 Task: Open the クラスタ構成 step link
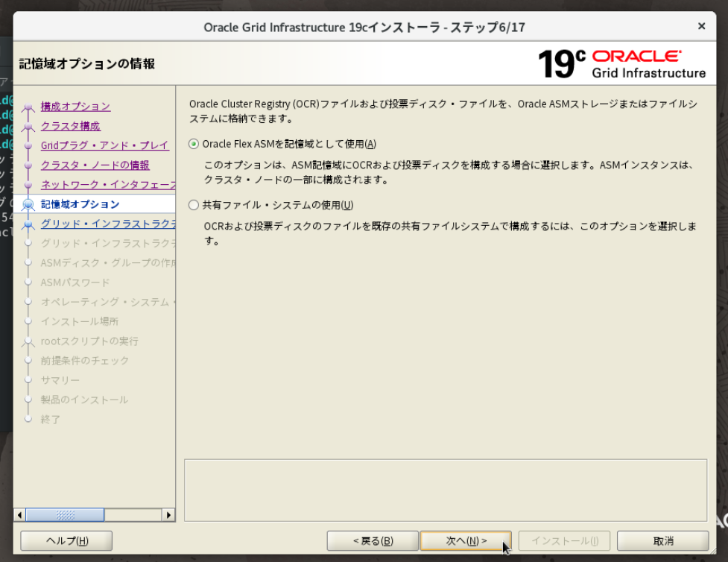click(70, 126)
